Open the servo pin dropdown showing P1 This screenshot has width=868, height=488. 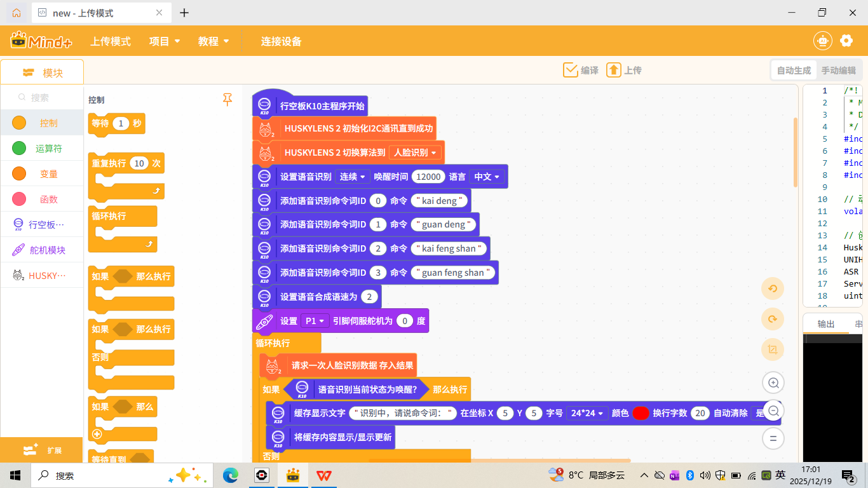315,320
